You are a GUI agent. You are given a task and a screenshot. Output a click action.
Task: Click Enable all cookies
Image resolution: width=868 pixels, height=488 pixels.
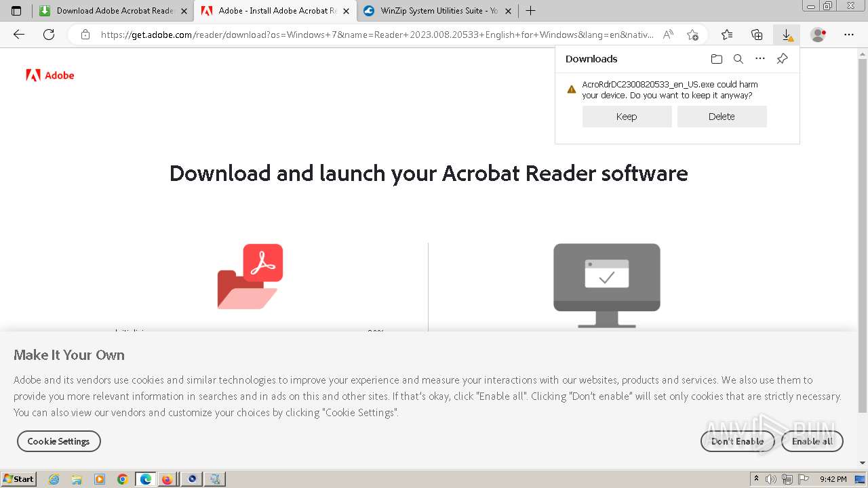(x=812, y=441)
